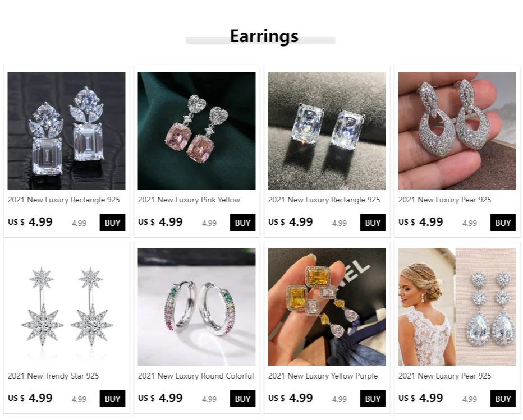Click BUY for top-row Pear 925 earrings

pyautogui.click(x=503, y=223)
